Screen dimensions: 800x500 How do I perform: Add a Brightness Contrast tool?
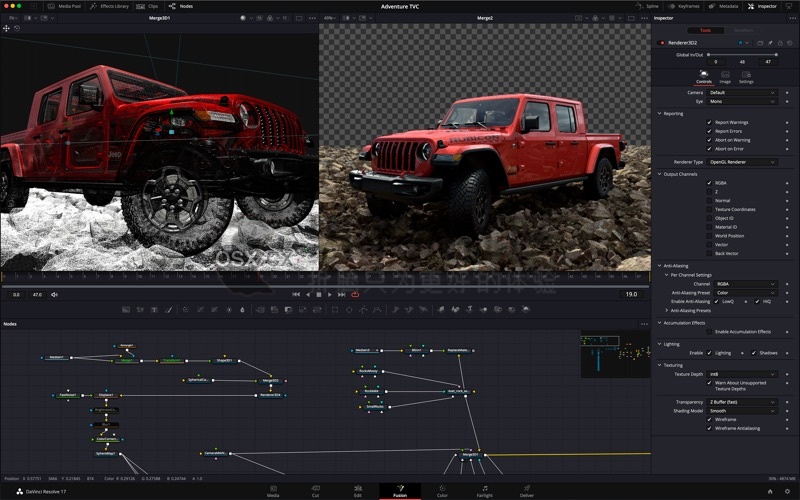point(229,310)
